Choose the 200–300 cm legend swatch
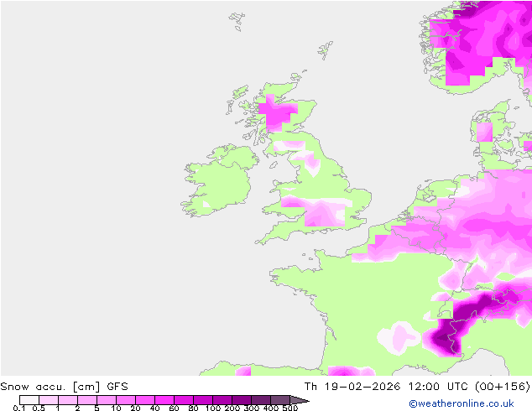This screenshot has height=411, width=532. pyautogui.click(x=242, y=400)
